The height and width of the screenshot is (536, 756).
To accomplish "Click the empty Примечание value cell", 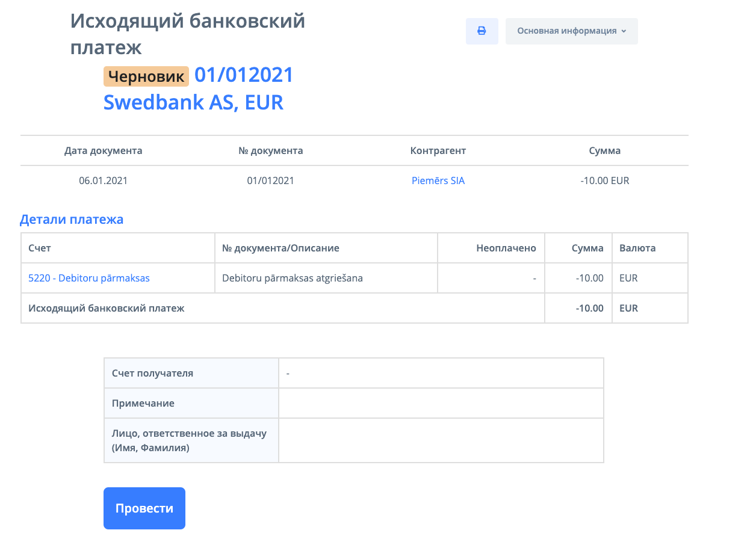I will tap(441, 403).
